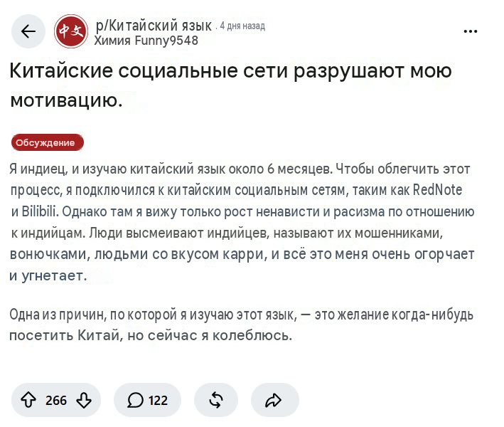This screenshot has width=504, height=427.
Task: Open the subreddit's red 中文 avatar
Action: tap(71, 31)
